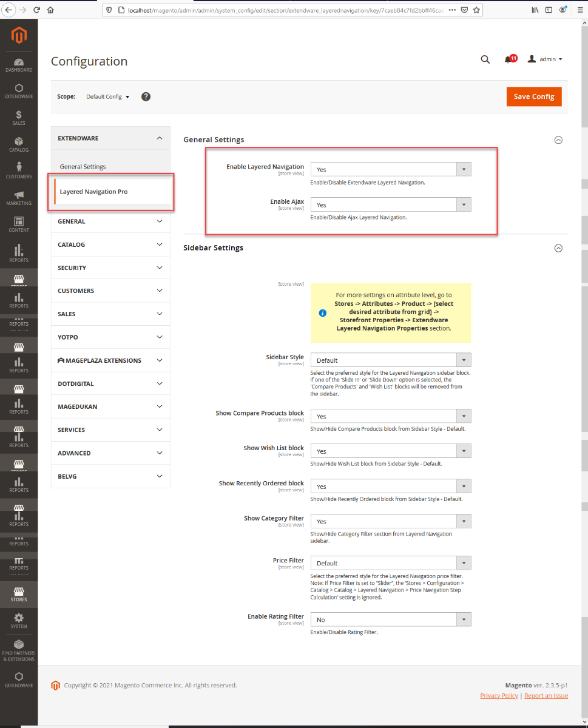
Task: Open the Extendware menu item beneath Dashboard
Action: 19,91
